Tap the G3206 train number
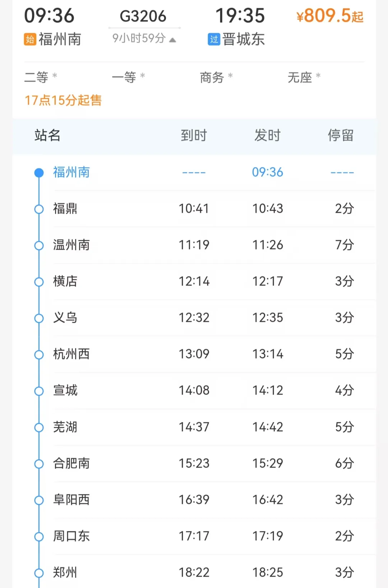The width and height of the screenshot is (388, 588). (x=143, y=16)
